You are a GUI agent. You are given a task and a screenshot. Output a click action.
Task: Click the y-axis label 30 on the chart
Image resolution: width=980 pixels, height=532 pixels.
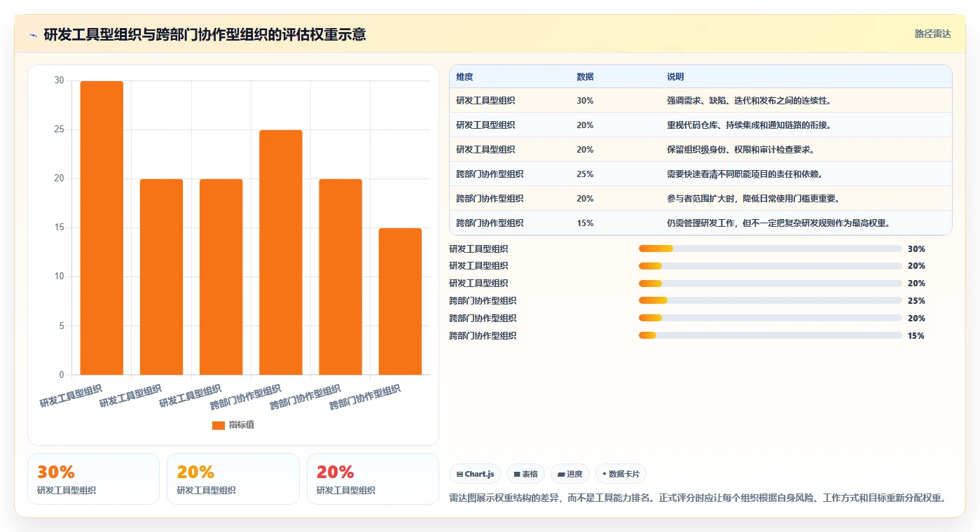coord(59,80)
